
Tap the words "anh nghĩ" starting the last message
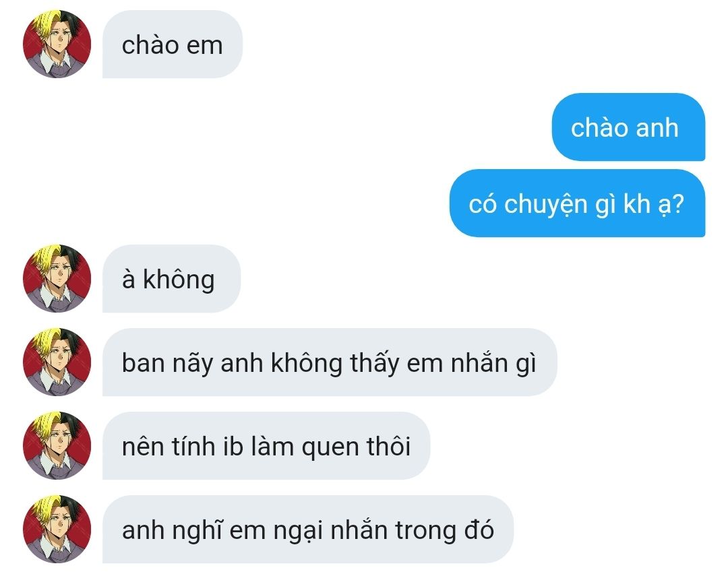[173, 532]
